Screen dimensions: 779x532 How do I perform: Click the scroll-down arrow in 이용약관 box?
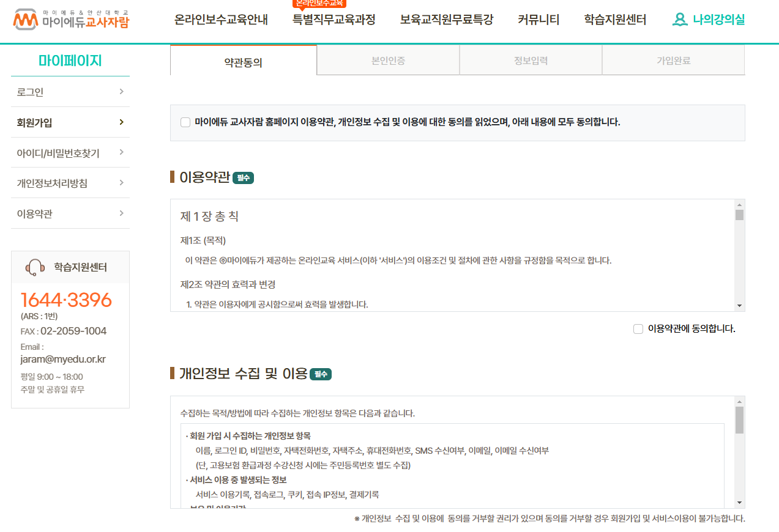click(x=739, y=306)
